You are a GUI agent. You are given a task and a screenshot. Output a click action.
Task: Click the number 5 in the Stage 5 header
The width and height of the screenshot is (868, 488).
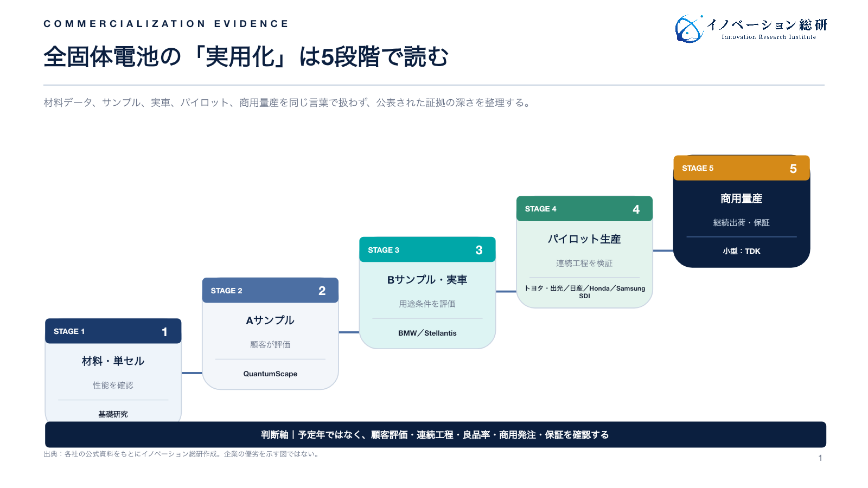coord(793,169)
